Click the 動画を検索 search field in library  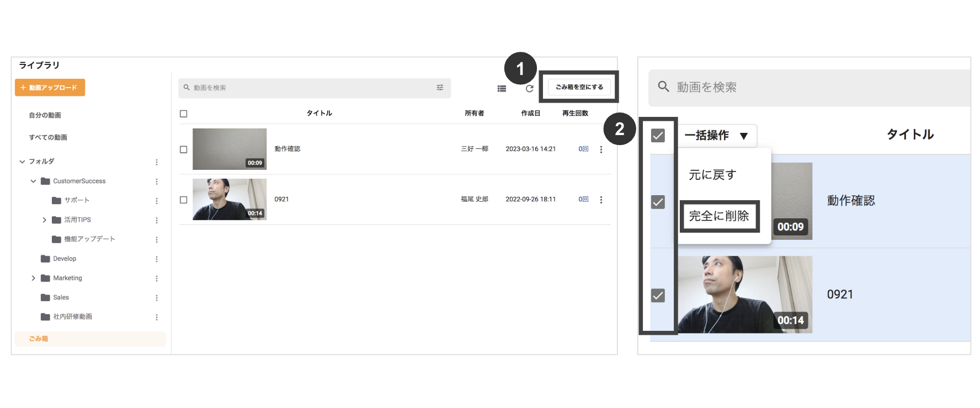[309, 88]
